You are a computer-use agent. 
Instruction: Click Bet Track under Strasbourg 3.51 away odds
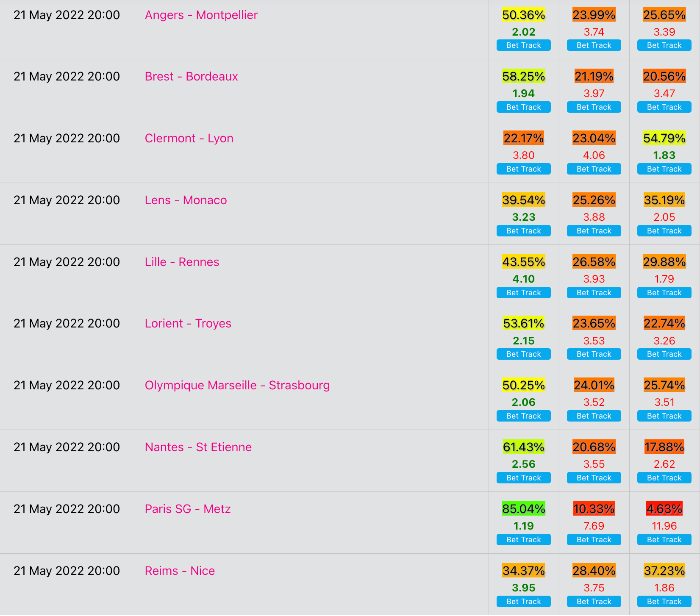click(x=664, y=416)
